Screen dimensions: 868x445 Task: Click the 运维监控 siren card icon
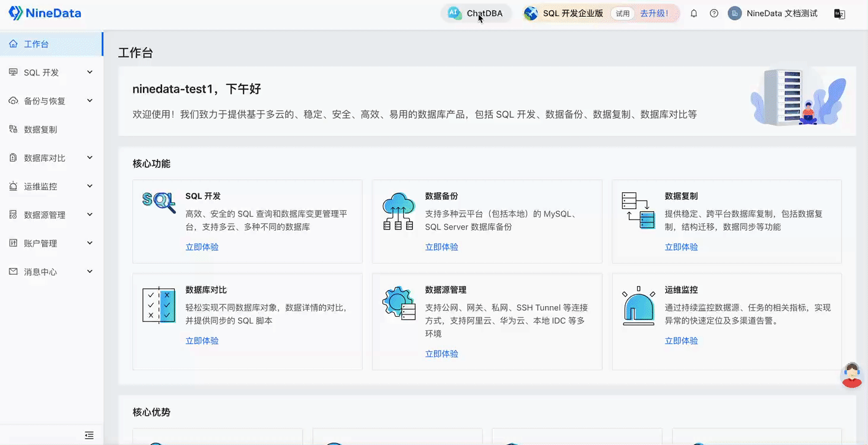tap(639, 306)
